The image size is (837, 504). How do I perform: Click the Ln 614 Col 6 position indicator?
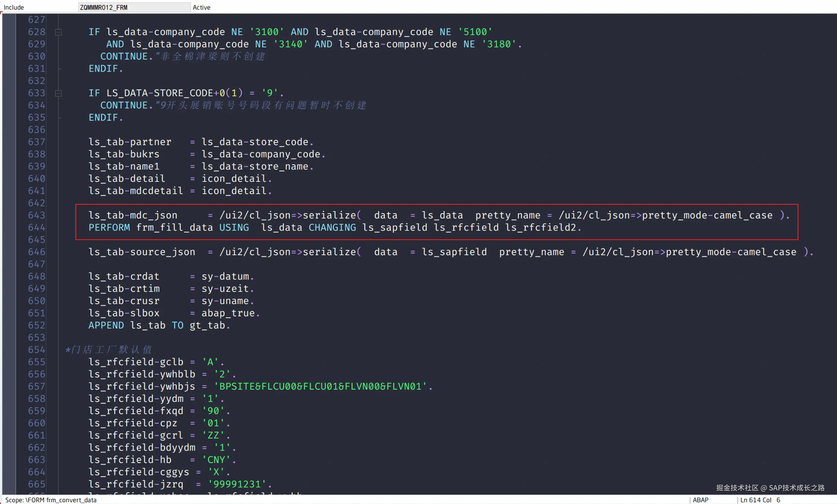click(x=760, y=500)
